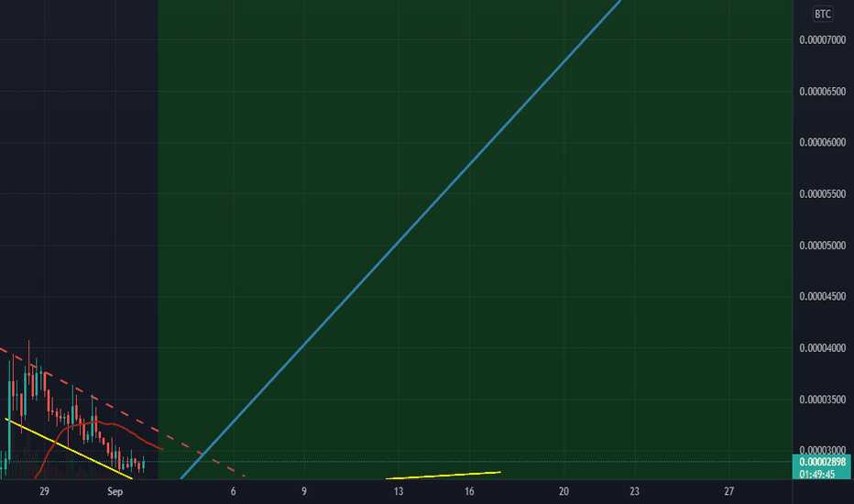Click the date label 27 on time axis
This screenshot has width=854, height=504.
coord(729,491)
